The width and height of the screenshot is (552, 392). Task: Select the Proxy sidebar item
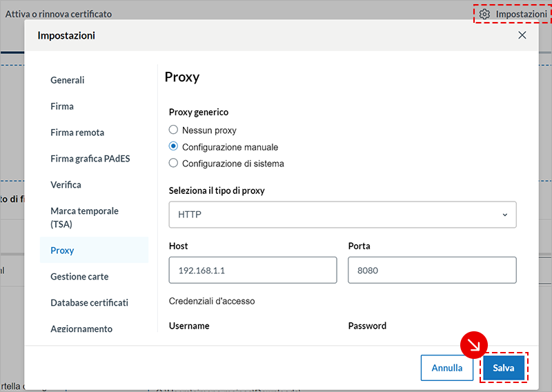[x=62, y=251]
